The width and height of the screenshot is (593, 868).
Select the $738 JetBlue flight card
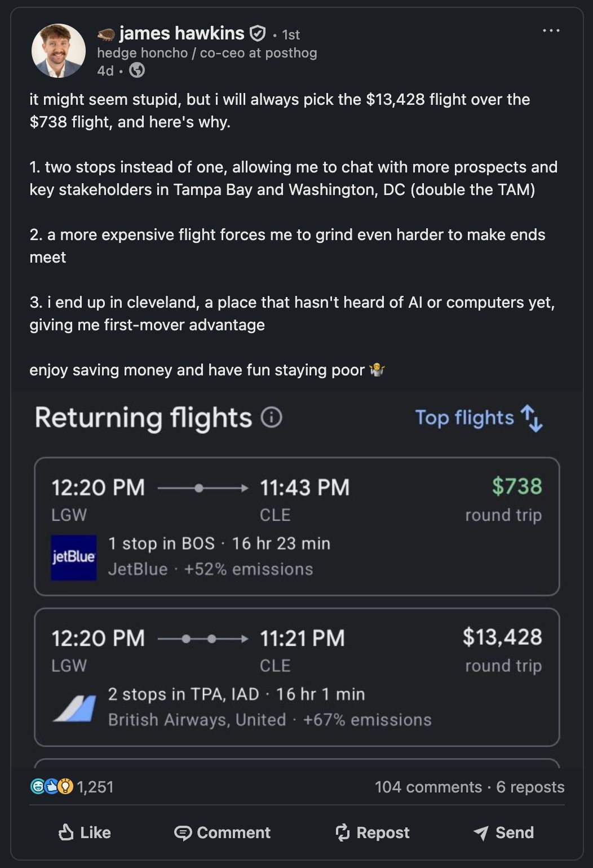296,526
